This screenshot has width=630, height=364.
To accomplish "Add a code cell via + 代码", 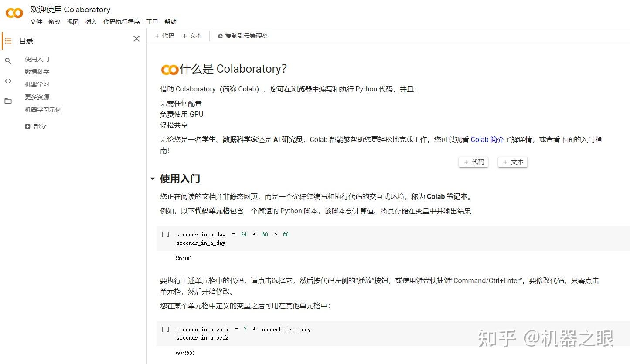I will click(164, 36).
